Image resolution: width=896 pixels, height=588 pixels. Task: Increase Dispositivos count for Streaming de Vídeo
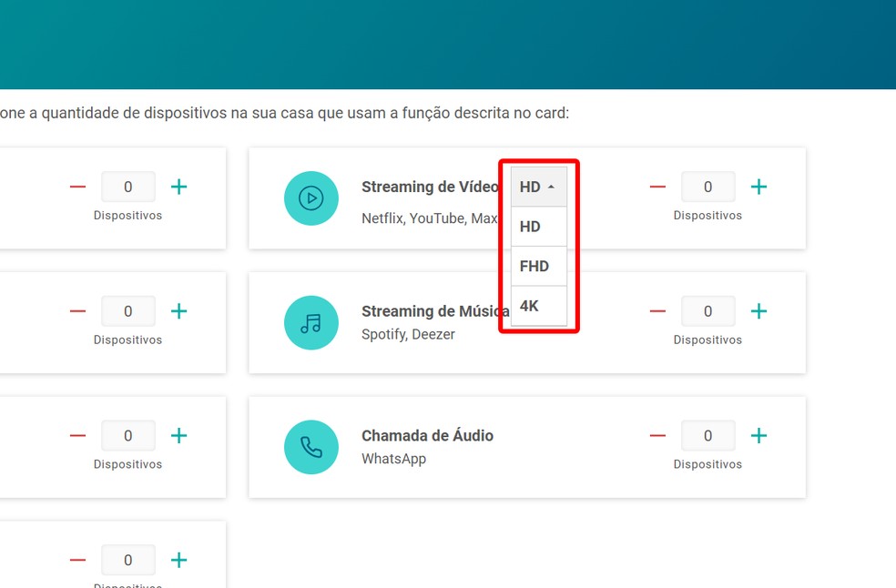tap(759, 186)
